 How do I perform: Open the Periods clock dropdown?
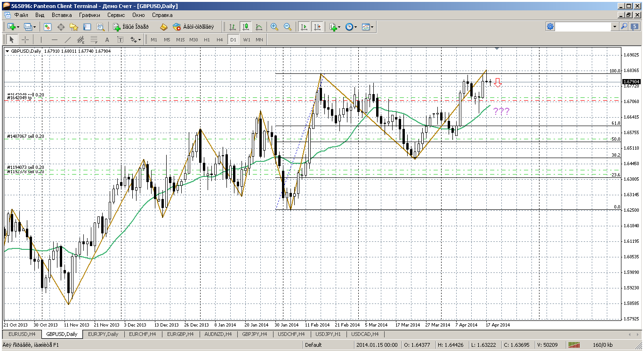coord(351,27)
